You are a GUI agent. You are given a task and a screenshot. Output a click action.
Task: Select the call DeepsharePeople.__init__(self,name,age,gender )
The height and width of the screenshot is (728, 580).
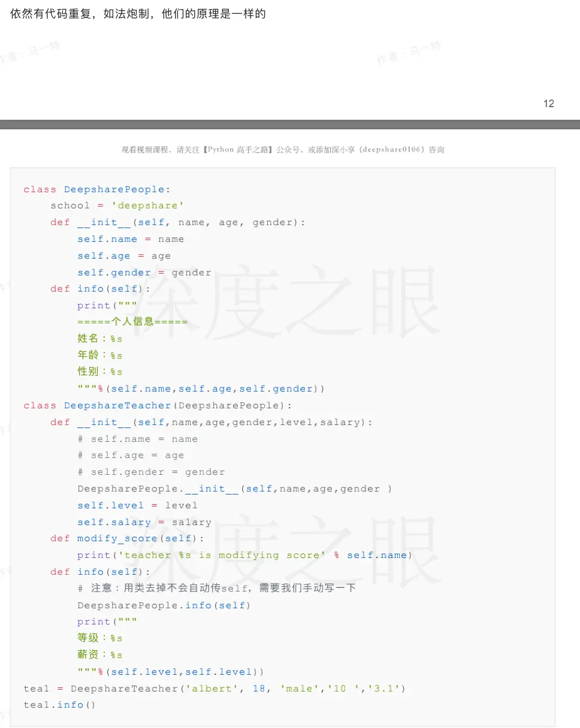pos(235,489)
